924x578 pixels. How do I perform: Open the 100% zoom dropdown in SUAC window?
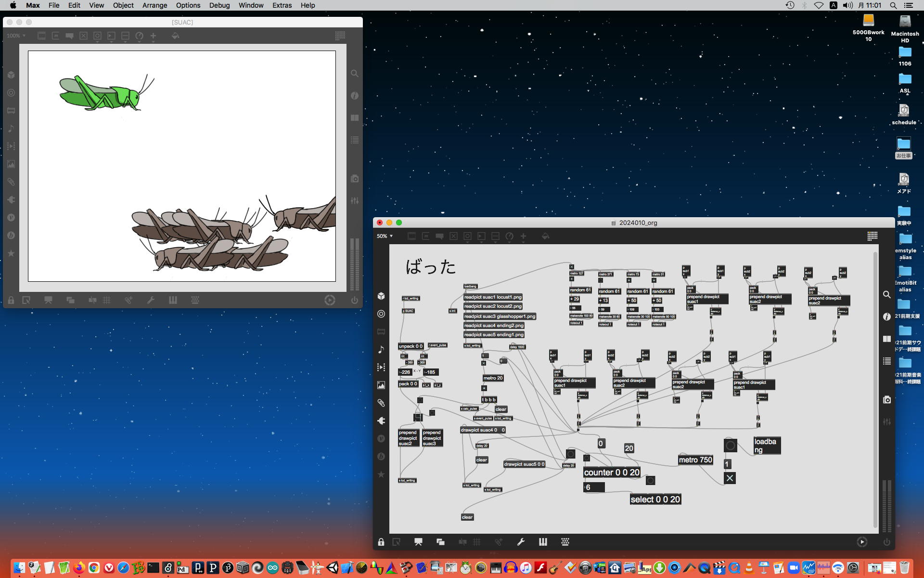16,36
